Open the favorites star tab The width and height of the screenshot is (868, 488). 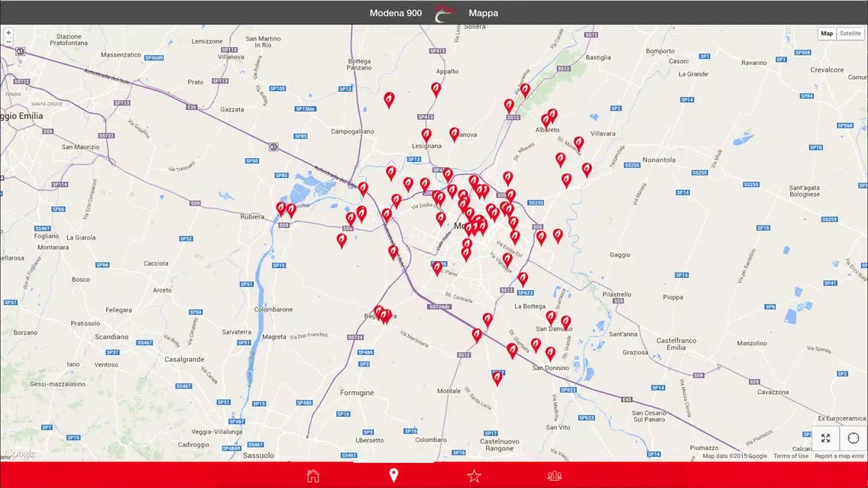(474, 476)
